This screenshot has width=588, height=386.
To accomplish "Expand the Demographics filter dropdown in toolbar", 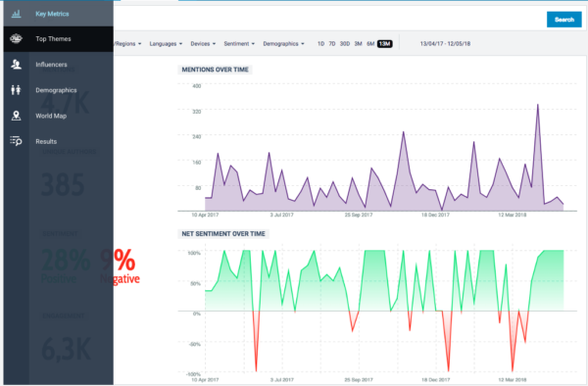I will 283,44.
